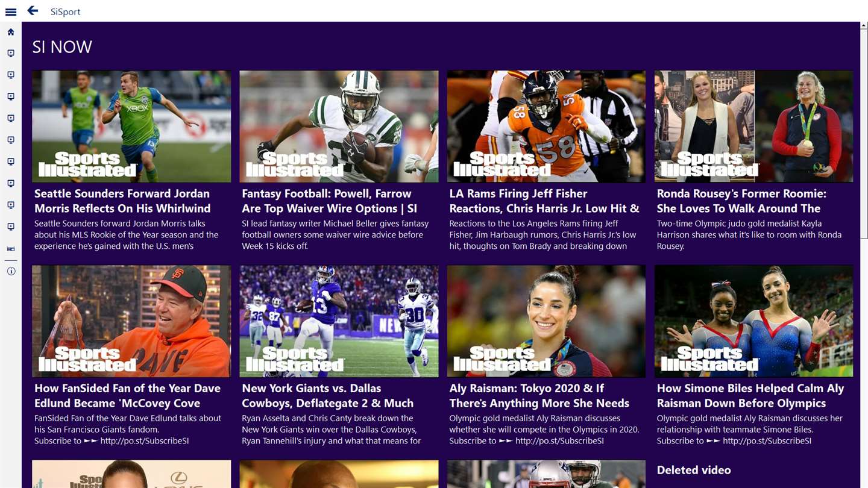This screenshot has width=868, height=488.
Task: Select title 'Seattle Sounders Forward Jordan Morris Reflects'
Action: [x=122, y=201]
